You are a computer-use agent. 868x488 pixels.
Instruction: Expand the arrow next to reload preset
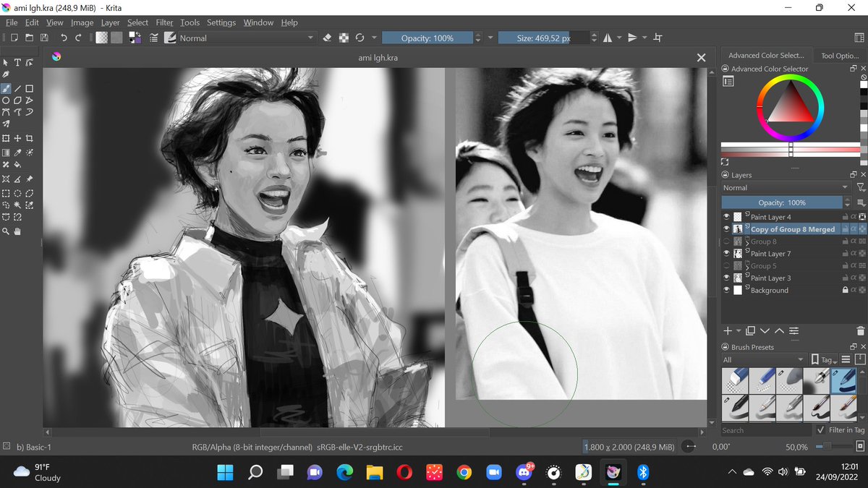click(x=374, y=38)
